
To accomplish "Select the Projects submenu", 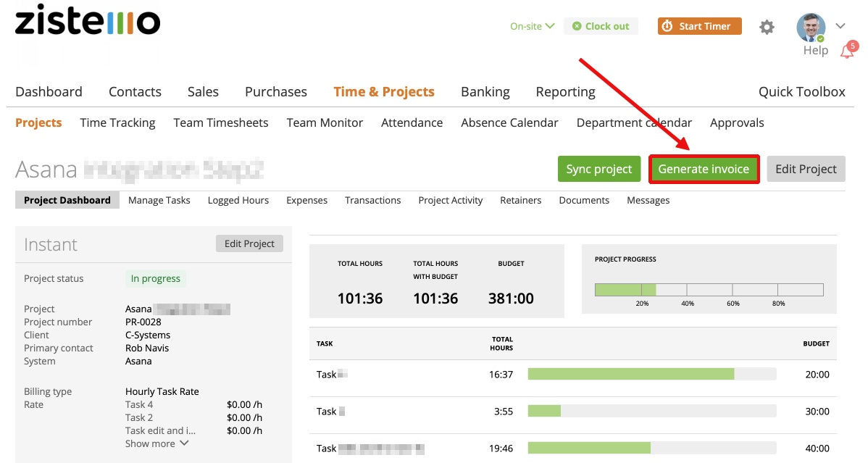I will pyautogui.click(x=38, y=123).
